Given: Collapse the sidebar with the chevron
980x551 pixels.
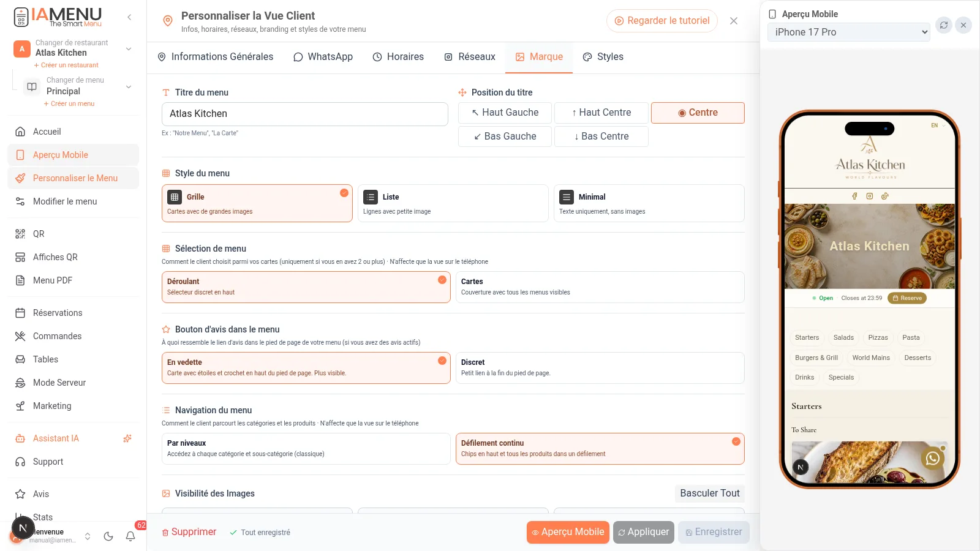Looking at the screenshot, I should [x=129, y=17].
